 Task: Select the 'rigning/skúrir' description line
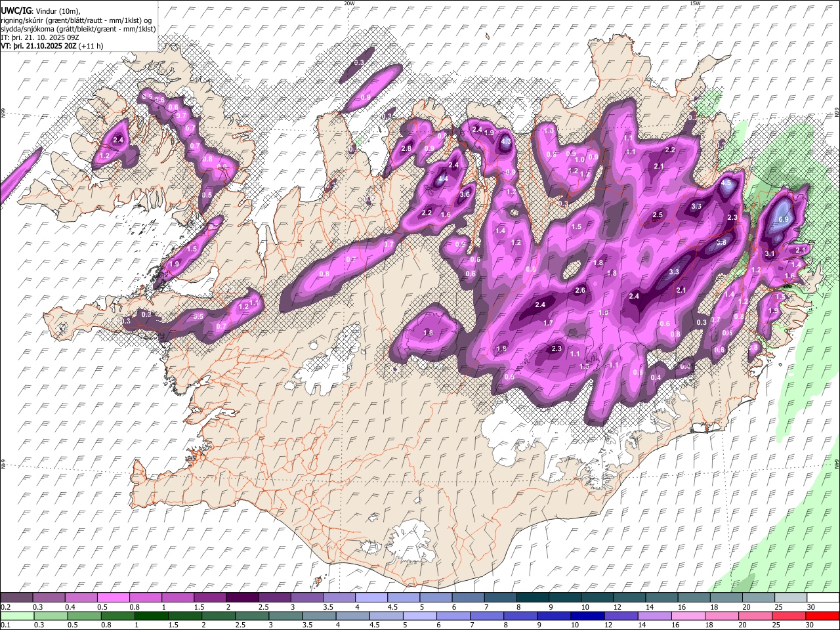pyautogui.click(x=75, y=20)
